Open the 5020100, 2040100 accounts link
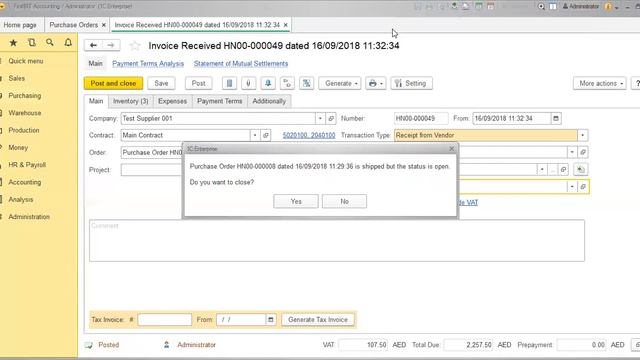The image size is (640, 360). [x=309, y=135]
